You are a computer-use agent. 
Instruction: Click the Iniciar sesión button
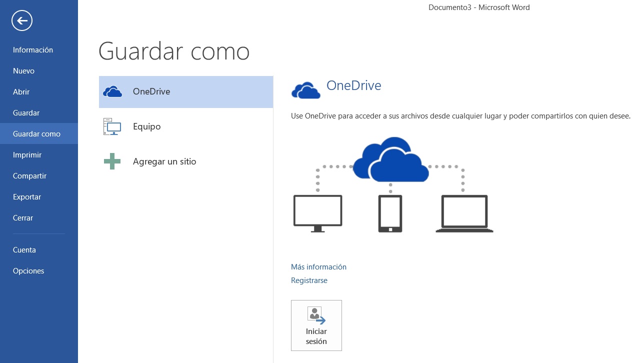tap(316, 325)
